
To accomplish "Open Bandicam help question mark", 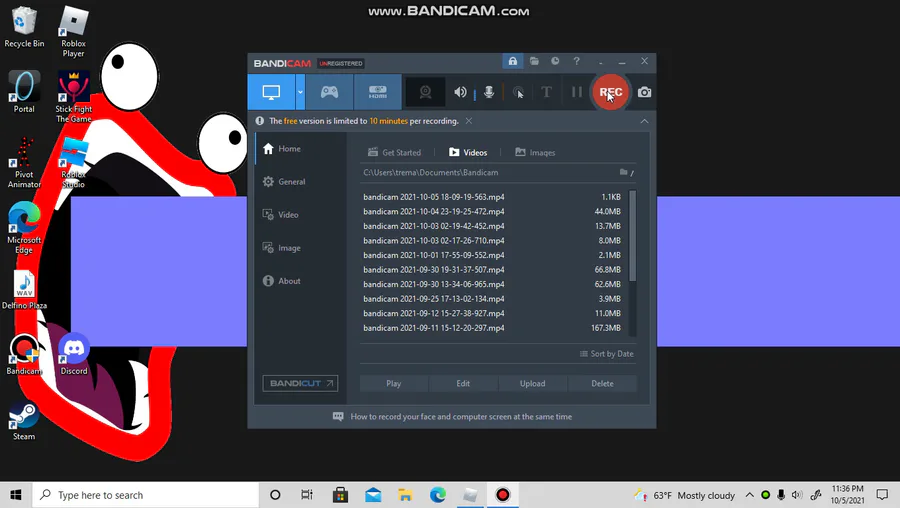I will [576, 61].
